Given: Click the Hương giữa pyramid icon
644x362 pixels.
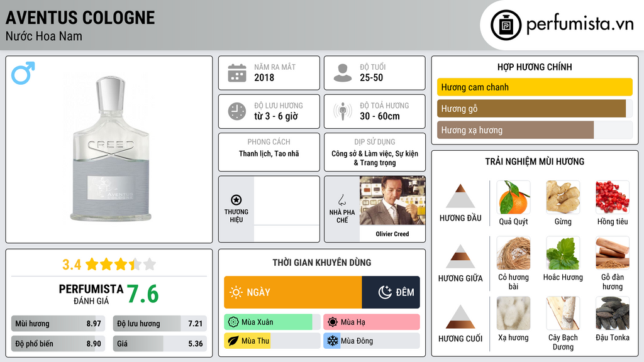Looking at the screenshot, I should 460,256.
